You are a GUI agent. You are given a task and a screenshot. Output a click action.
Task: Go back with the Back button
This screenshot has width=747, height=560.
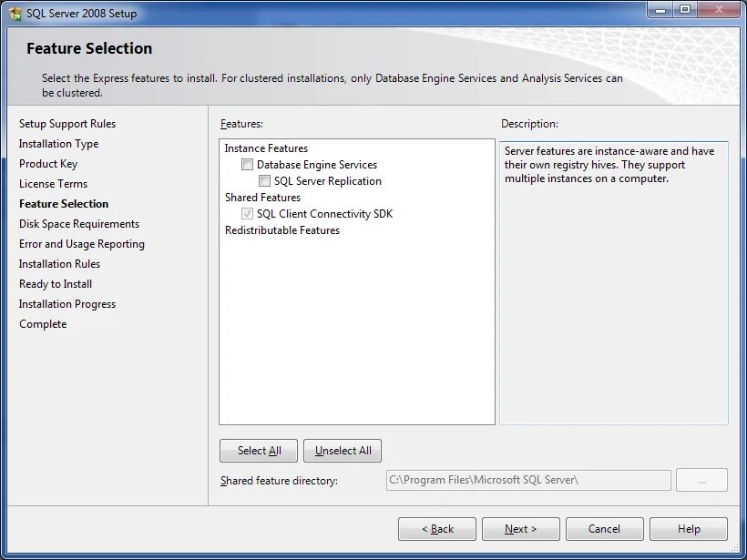pos(437,529)
